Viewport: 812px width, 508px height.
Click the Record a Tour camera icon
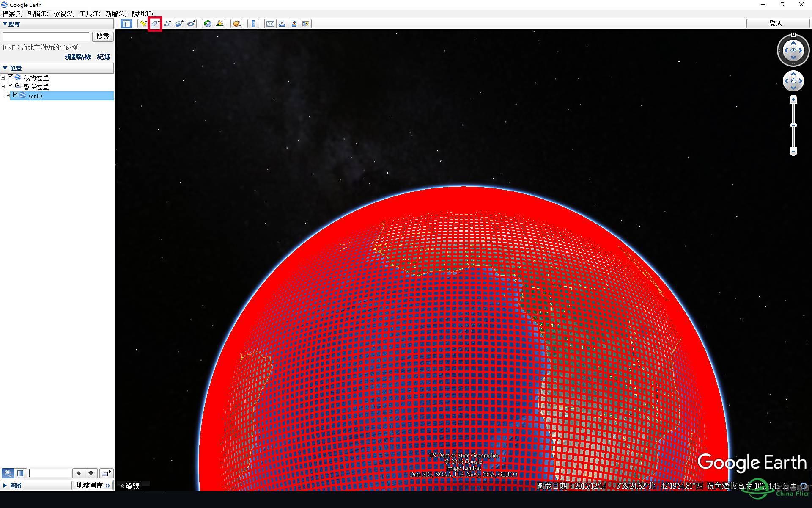click(x=191, y=24)
